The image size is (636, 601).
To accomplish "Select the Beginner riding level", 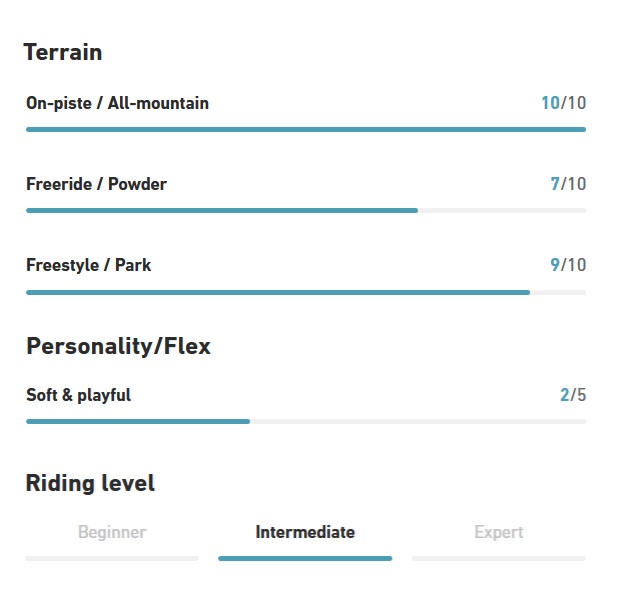I will coord(112,533).
